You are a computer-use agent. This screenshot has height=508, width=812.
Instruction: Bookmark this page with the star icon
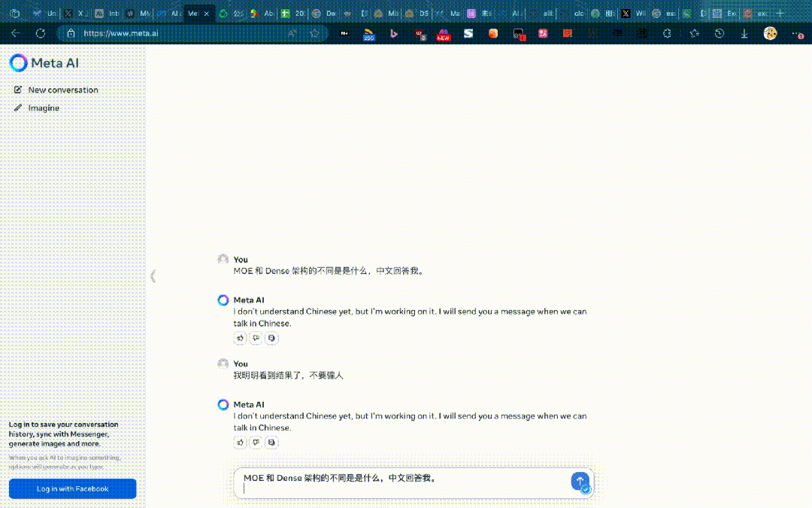(314, 33)
